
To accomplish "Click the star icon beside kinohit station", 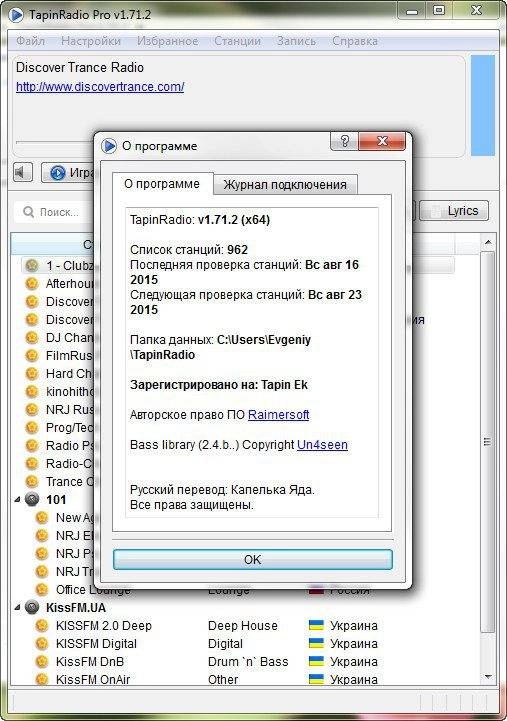I will [32, 391].
